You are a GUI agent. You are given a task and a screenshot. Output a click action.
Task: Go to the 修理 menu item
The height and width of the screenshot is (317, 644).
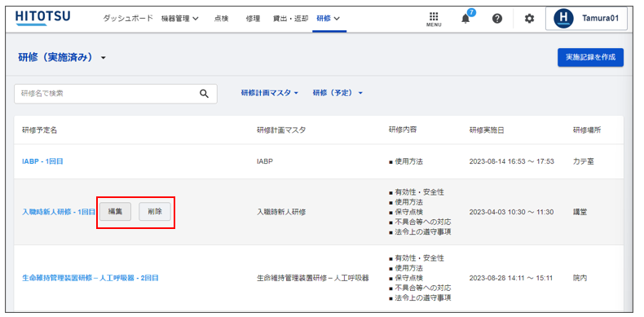point(253,19)
